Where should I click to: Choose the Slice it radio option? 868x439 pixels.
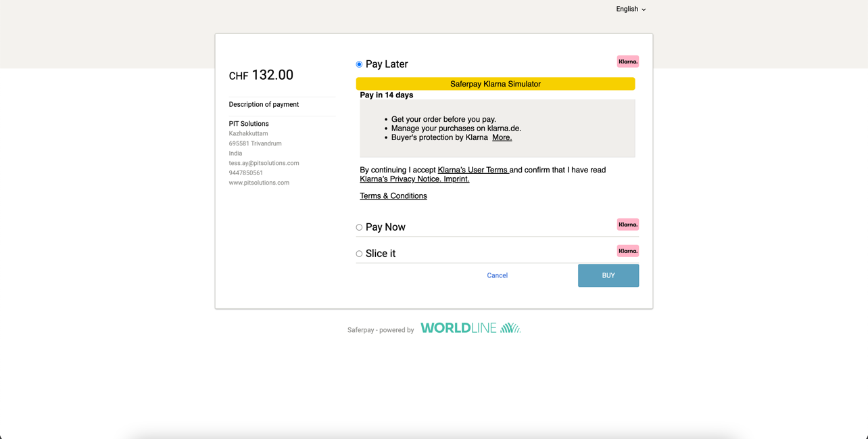click(x=359, y=254)
